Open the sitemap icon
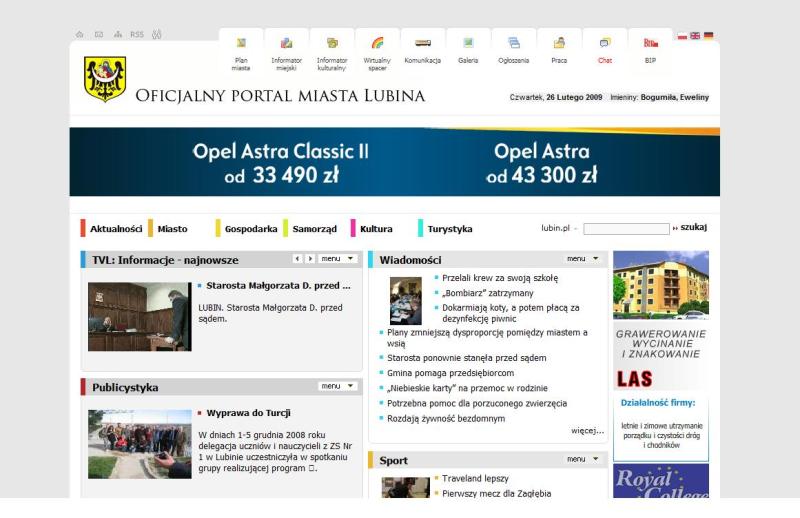Viewport: 800px width, 518px height. [x=118, y=34]
